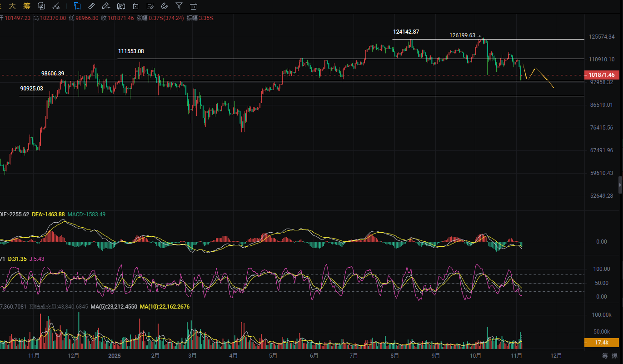Click the blue bookmark drawing tool icon

click(77, 6)
